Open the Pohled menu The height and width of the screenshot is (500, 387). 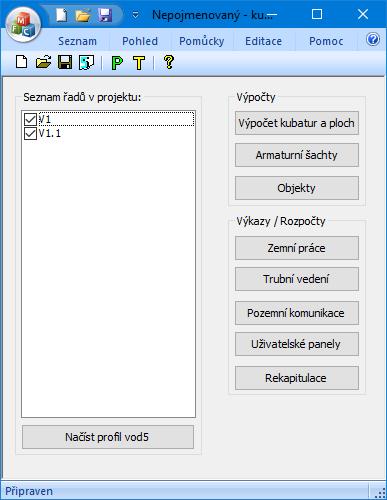click(x=140, y=41)
